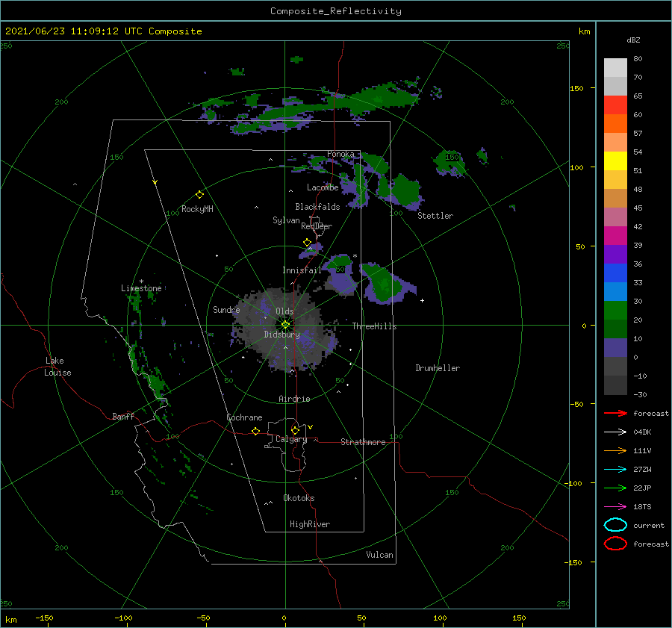Click the cyan 27ZW arrow in legend

[615, 470]
